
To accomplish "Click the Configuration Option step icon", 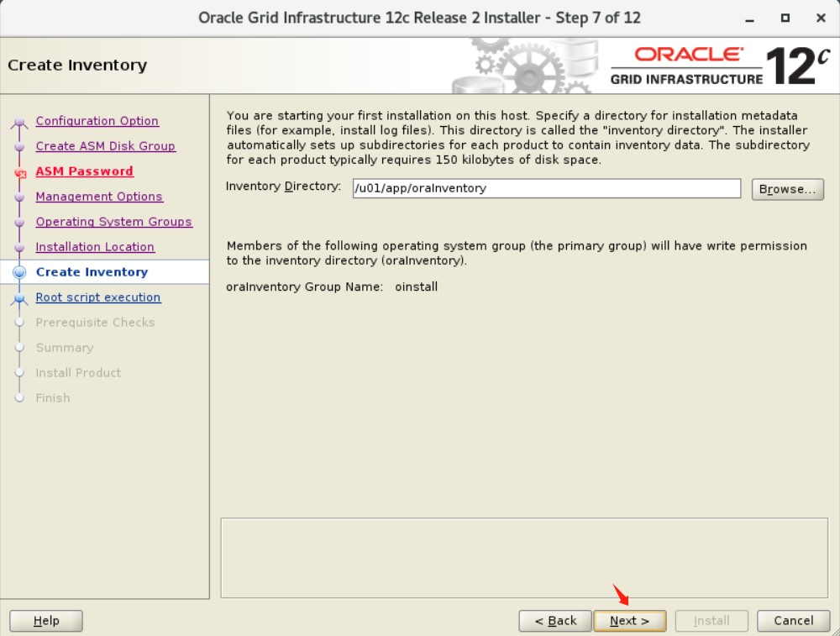I will 21,121.
